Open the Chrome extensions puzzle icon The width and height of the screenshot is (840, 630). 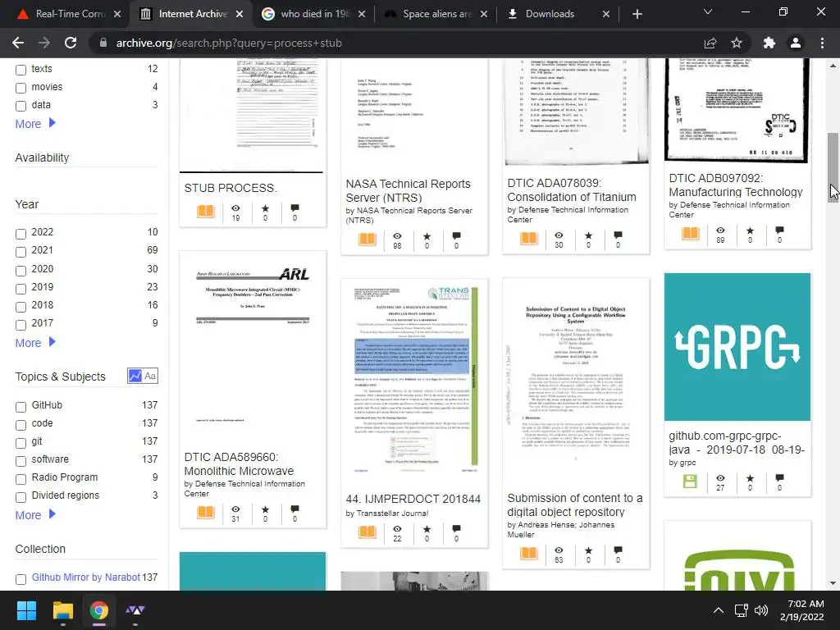click(769, 43)
